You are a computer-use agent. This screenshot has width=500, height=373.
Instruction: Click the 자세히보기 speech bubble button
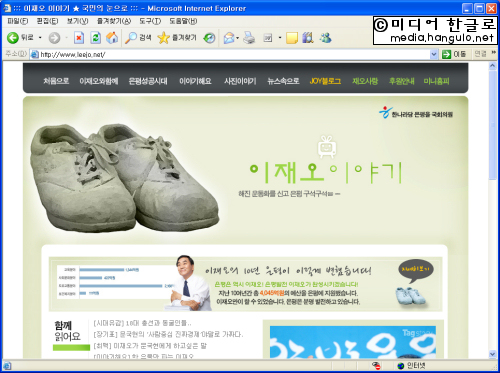(x=416, y=270)
